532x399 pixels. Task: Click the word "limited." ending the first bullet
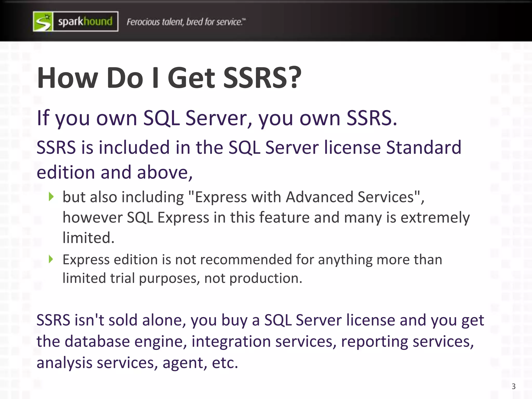point(89,238)
